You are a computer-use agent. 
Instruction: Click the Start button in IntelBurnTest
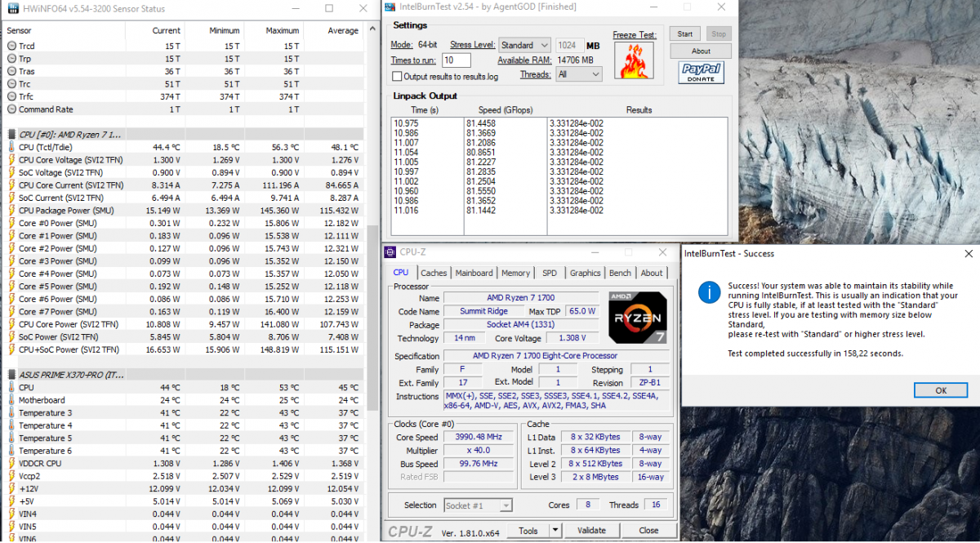(685, 33)
